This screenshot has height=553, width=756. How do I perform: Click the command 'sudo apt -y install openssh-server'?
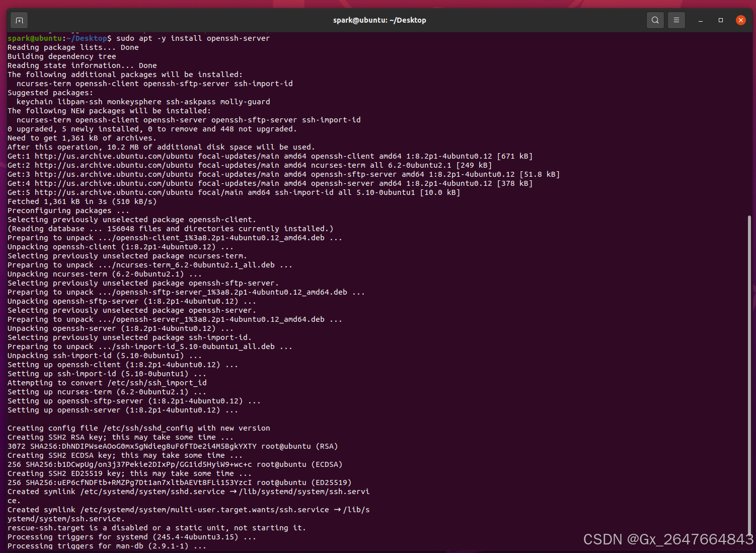coord(193,38)
